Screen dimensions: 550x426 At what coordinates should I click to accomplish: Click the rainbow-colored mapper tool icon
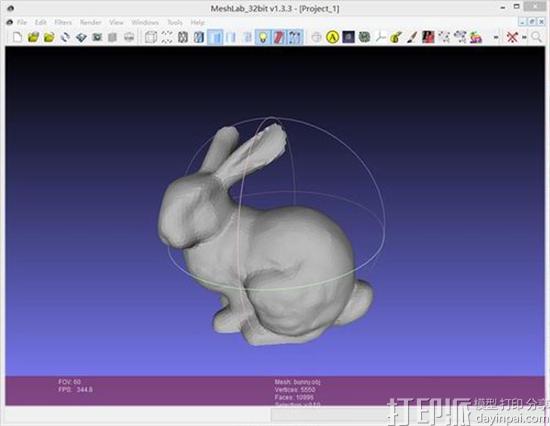pyautogui.click(x=476, y=37)
